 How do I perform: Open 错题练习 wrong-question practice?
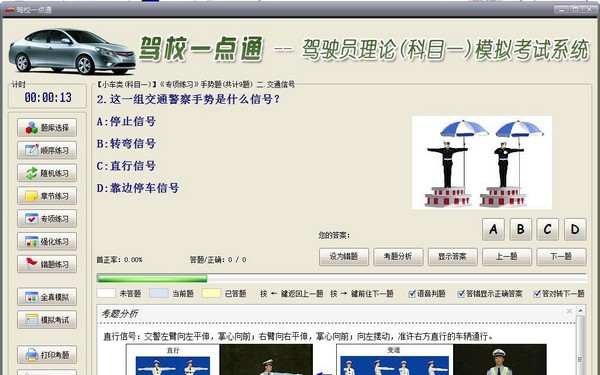[x=47, y=264]
